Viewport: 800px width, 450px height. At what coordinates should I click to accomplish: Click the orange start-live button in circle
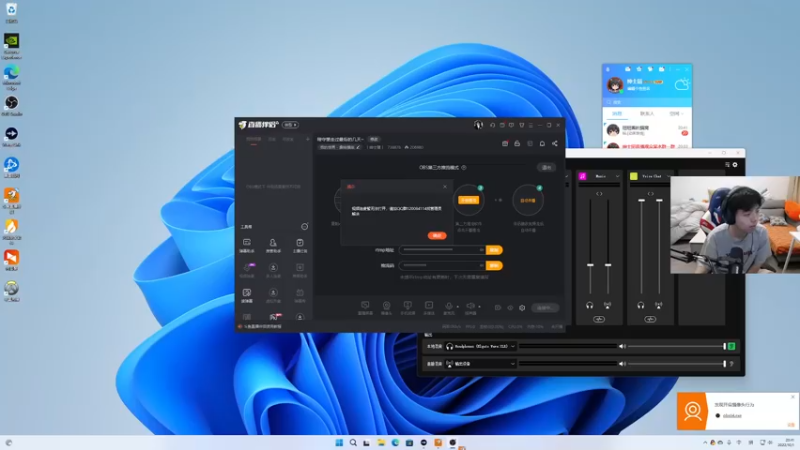pyautogui.click(x=468, y=200)
